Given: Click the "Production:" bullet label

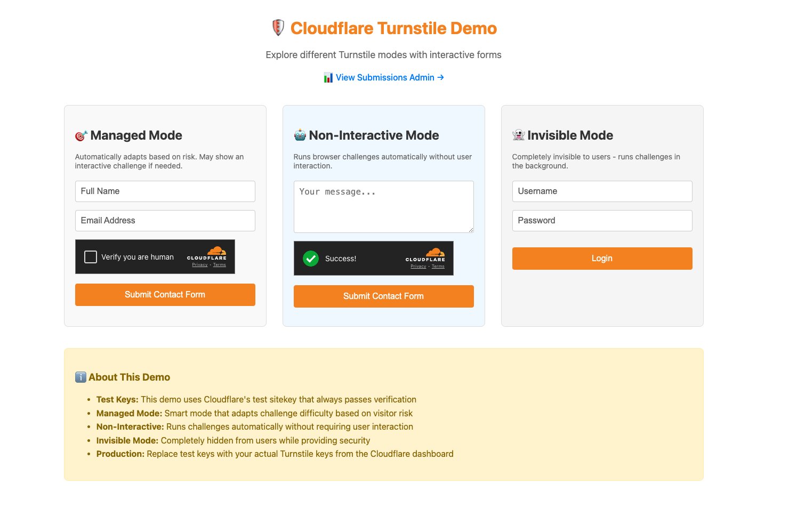Looking at the screenshot, I should click(x=120, y=454).
